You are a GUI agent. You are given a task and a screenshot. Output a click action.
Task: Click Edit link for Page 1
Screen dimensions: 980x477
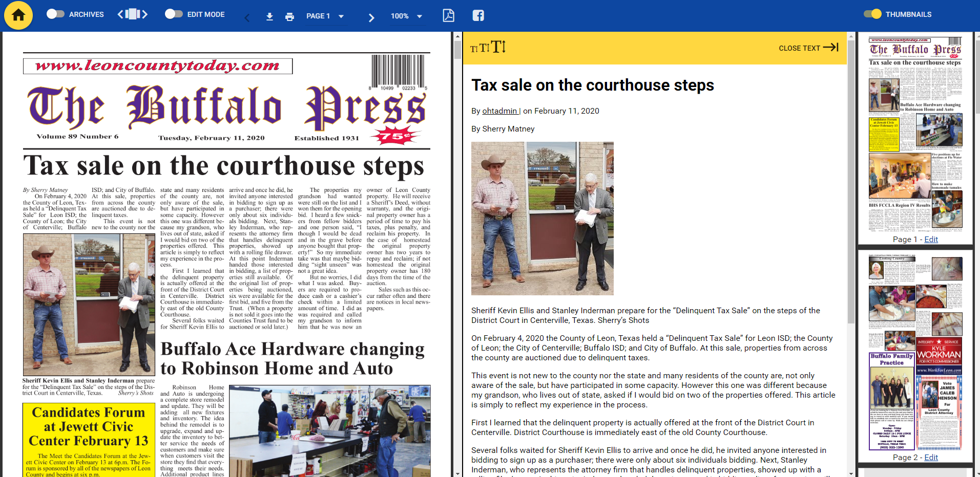click(931, 239)
